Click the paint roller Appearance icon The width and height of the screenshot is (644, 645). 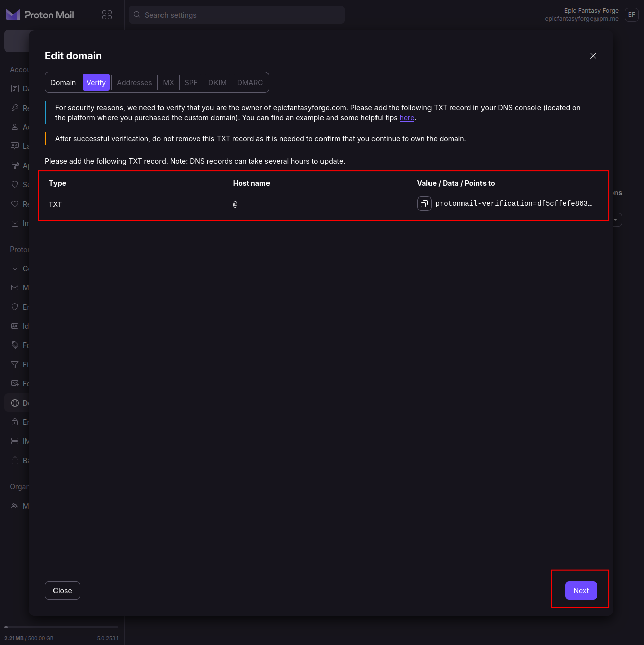click(15, 165)
